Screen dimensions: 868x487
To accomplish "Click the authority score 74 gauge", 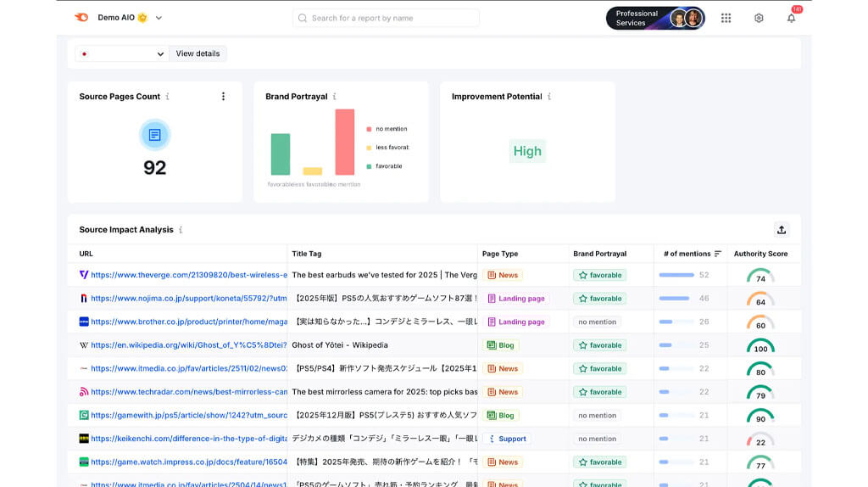I will coord(760,276).
